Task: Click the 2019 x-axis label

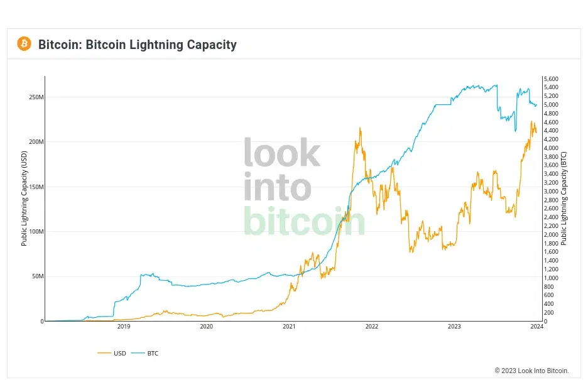Action: 124,327
